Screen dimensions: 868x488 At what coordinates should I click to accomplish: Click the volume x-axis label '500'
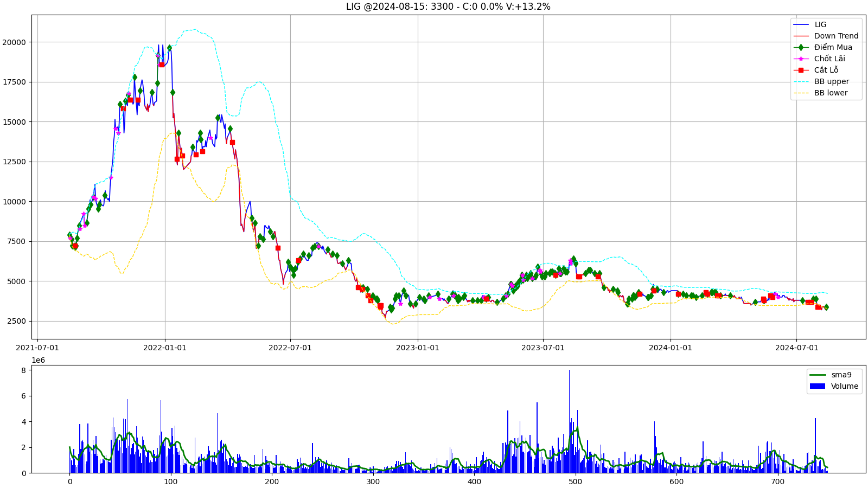[576, 481]
